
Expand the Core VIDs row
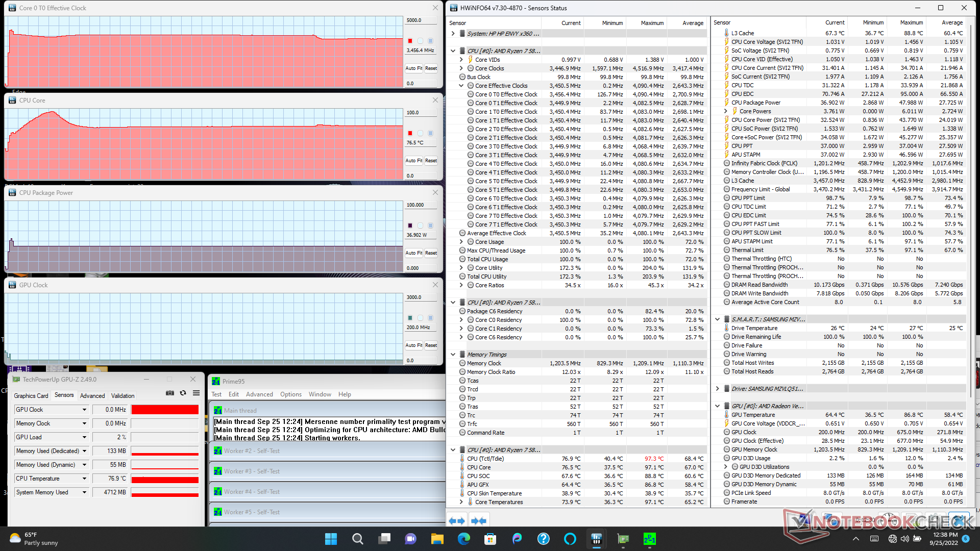461,60
